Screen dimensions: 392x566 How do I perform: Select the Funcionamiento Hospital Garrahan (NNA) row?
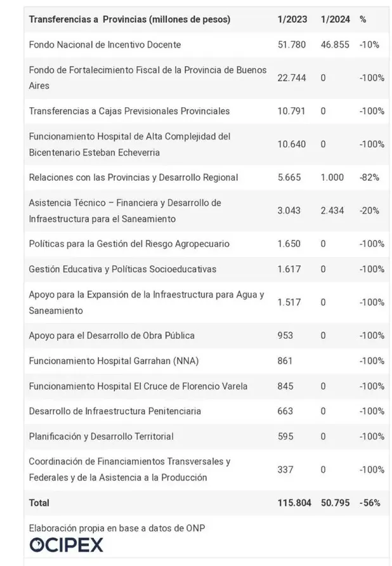(x=114, y=360)
